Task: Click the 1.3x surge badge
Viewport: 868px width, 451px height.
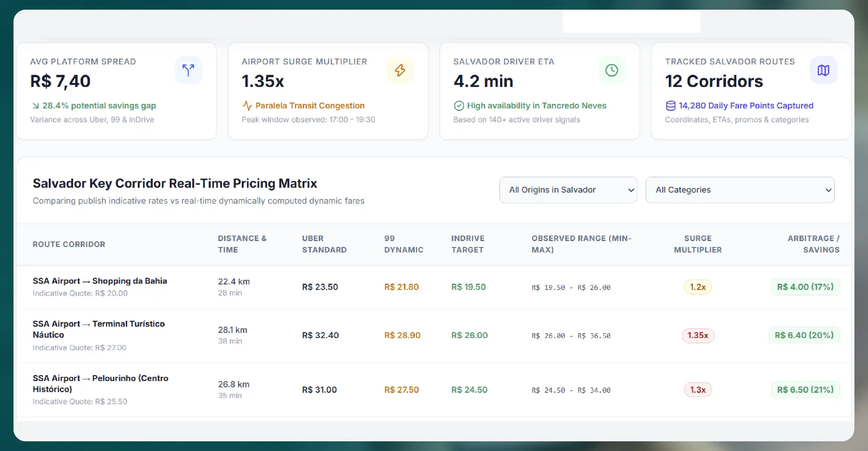Action: point(698,390)
